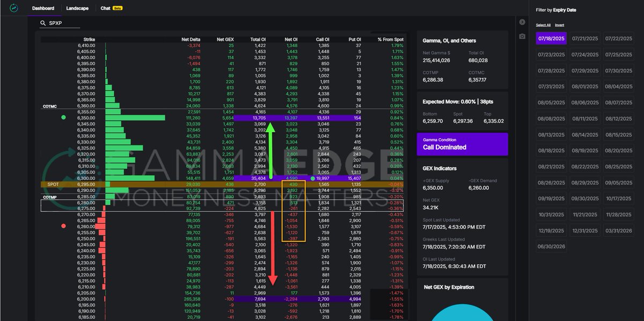The image size is (644, 321).
Task: Click the Net GEX column header
Action: (225, 39)
